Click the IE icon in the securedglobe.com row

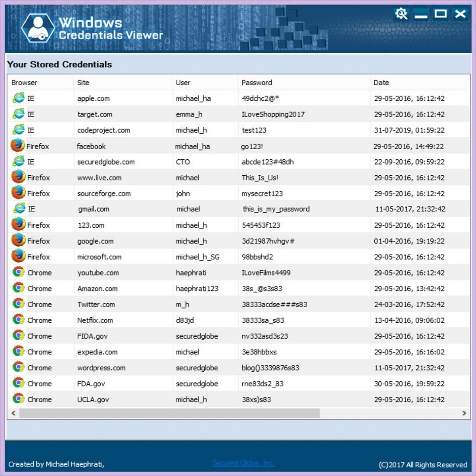coord(19,161)
